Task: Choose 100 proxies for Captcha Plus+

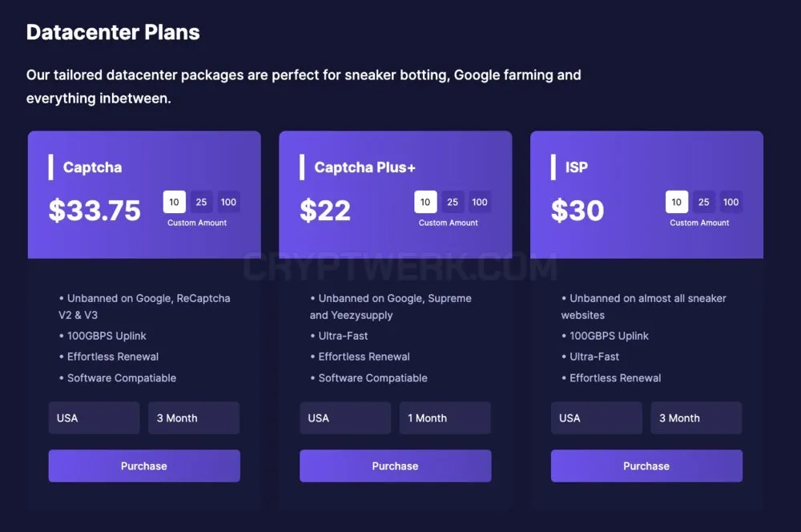Action: click(x=480, y=202)
